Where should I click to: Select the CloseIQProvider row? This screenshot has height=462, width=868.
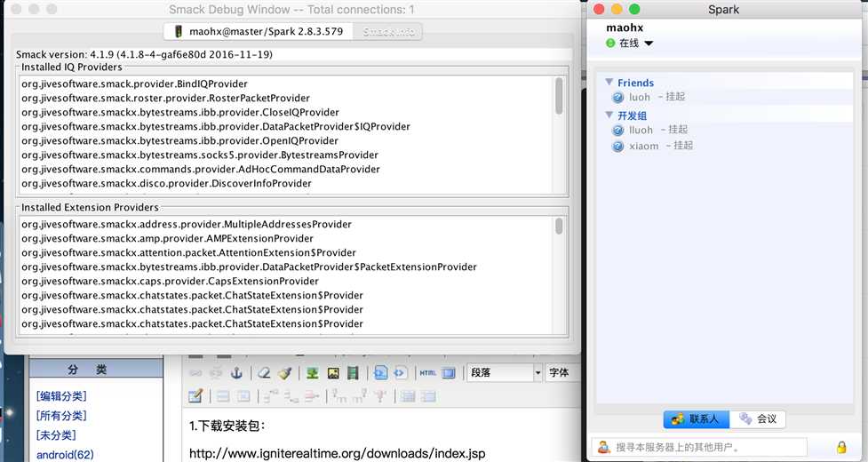click(286, 112)
